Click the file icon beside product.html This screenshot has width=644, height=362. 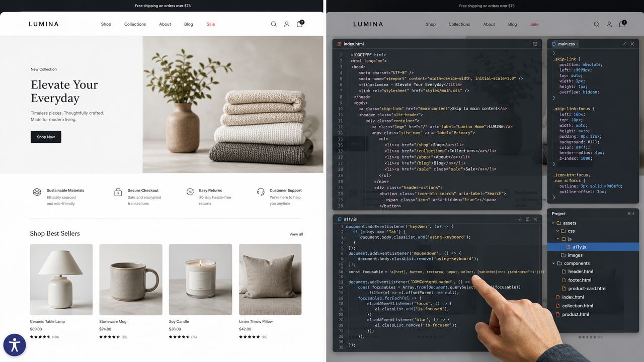pyautogui.click(x=557, y=314)
